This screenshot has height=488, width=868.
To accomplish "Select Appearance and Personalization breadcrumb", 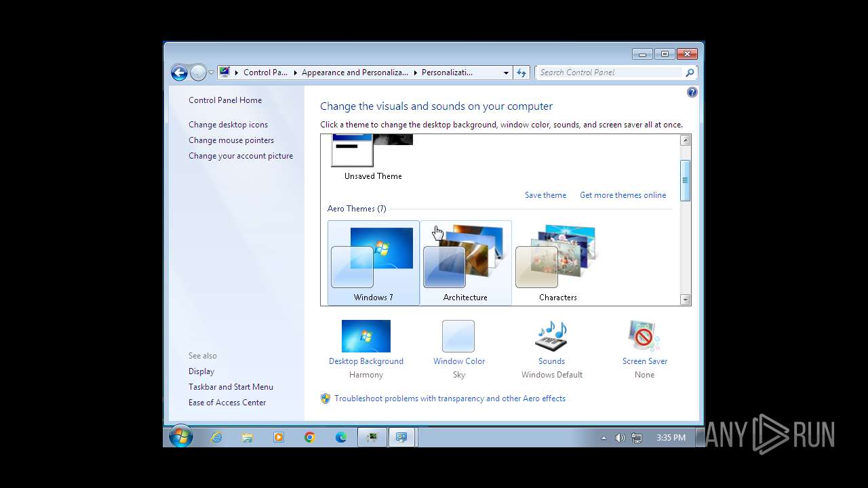I will point(355,73).
